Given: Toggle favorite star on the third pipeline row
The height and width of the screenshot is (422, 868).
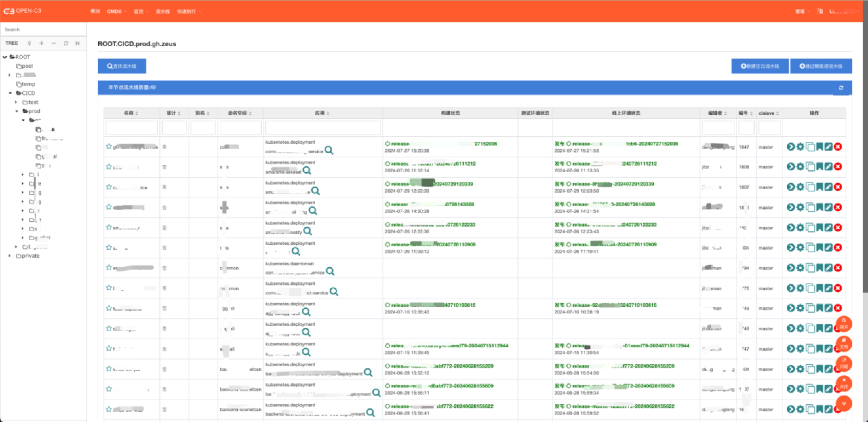Looking at the screenshot, I should (108, 187).
